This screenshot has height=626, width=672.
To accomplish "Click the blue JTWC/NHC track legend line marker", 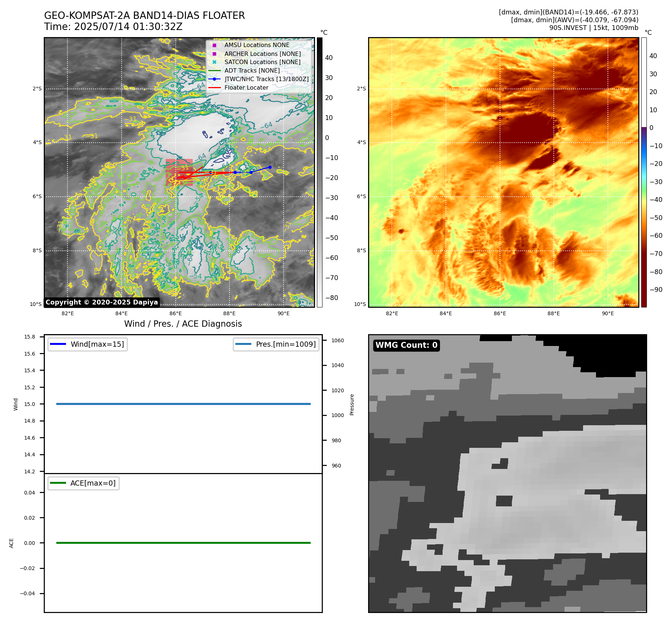I will point(214,79).
